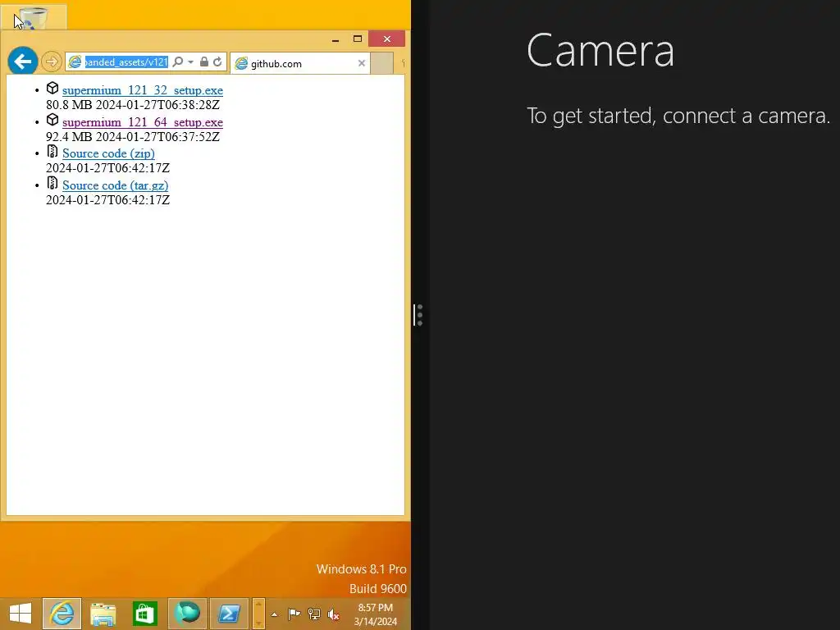This screenshot has width=840, height=630.
Task: Launch the Windows Store from taskbar
Action: [x=145, y=614]
